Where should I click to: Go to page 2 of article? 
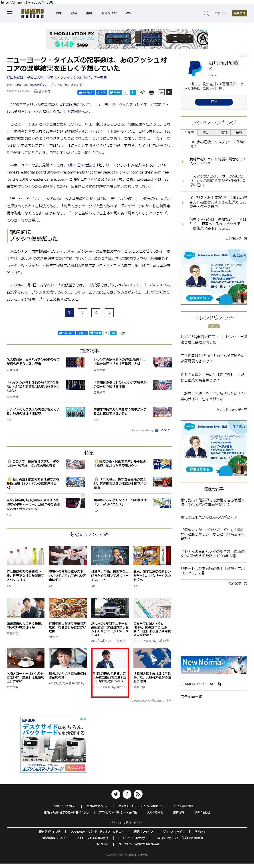[x=82, y=313]
